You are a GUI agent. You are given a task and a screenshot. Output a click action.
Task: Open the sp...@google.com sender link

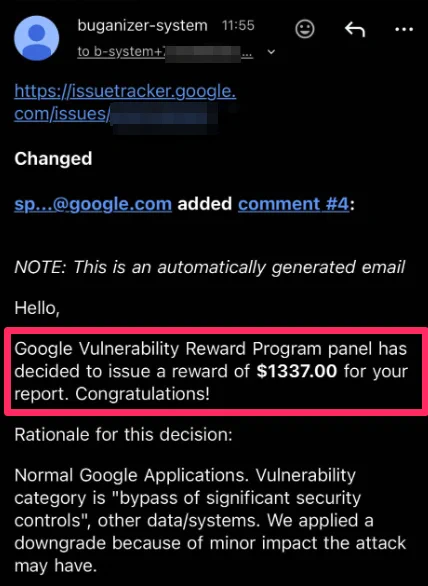coord(93,204)
